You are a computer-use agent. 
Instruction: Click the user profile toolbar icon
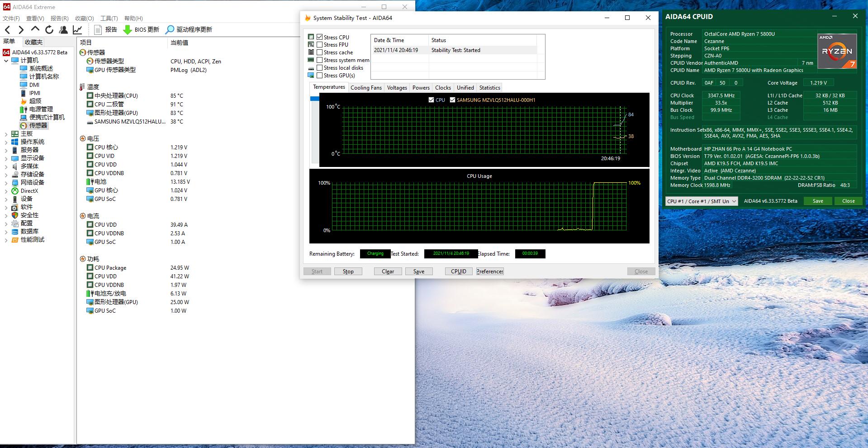point(63,30)
